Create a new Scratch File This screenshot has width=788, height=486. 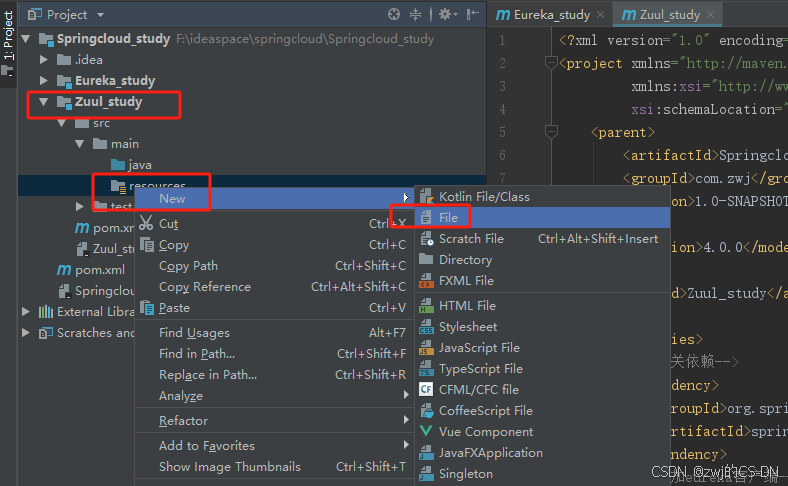coord(543,239)
